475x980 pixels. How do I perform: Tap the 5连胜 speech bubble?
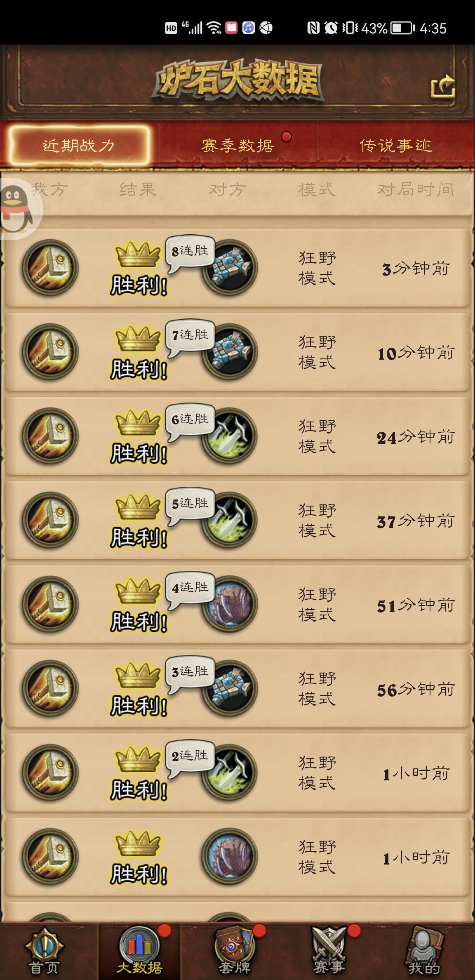click(190, 506)
